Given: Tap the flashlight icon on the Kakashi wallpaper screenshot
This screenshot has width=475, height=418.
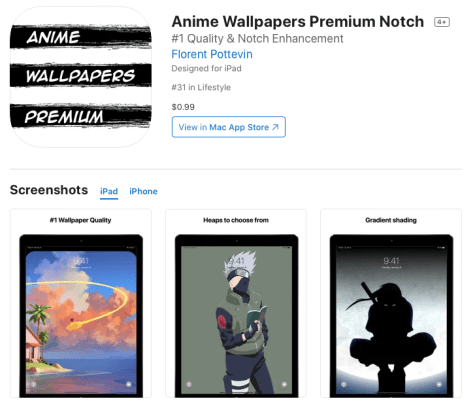Looking at the screenshot, I should 189,384.
